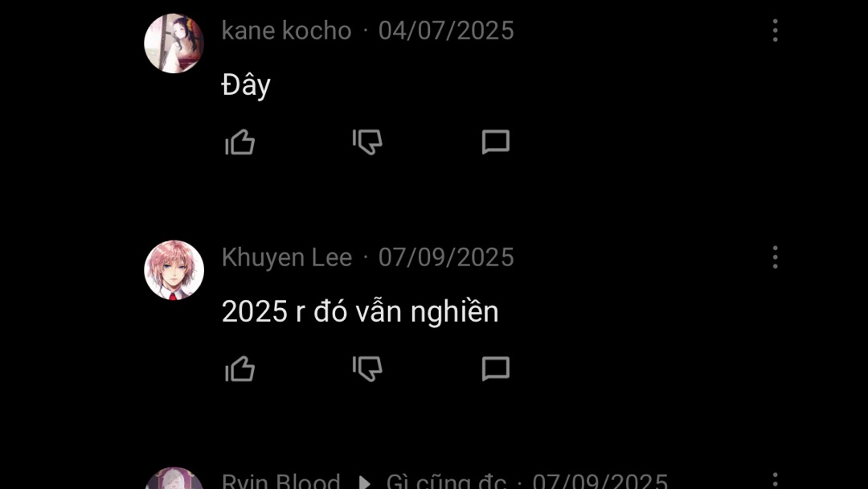Viewport: 868px width, 489px height.
Task: Select the comment text 'Đây'
Action: (246, 86)
